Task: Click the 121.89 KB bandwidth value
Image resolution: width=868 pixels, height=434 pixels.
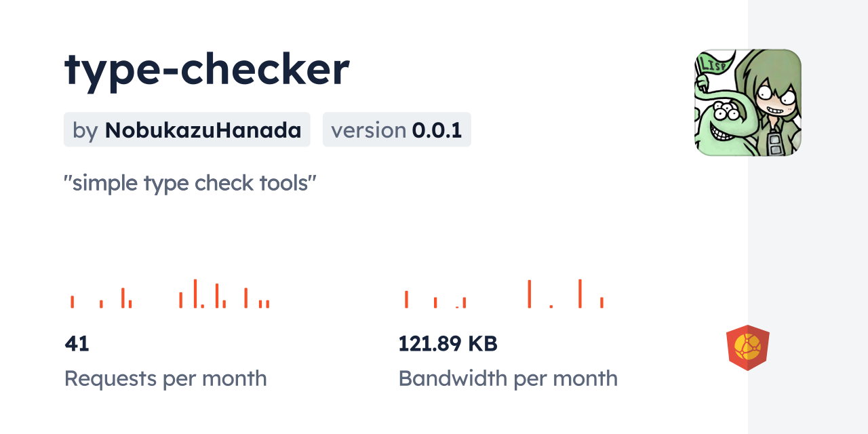Action: [x=448, y=344]
